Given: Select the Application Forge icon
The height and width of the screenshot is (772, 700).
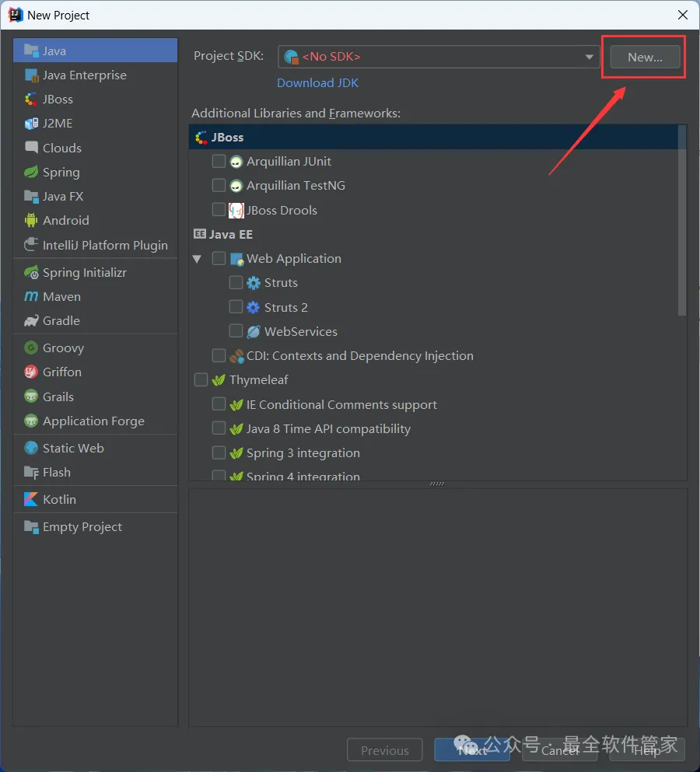Looking at the screenshot, I should [x=31, y=421].
